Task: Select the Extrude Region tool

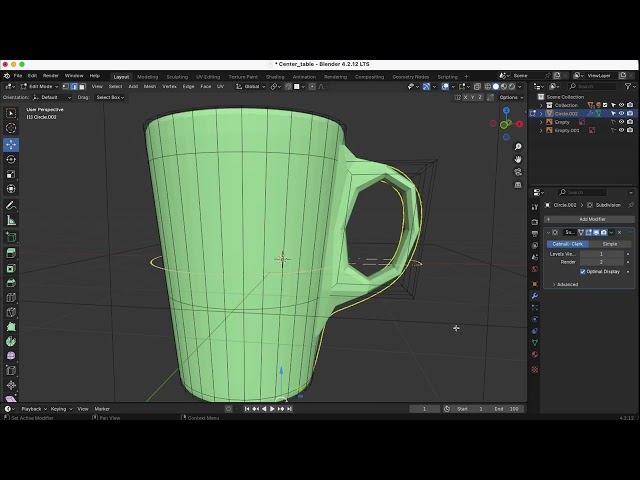Action: (11, 253)
